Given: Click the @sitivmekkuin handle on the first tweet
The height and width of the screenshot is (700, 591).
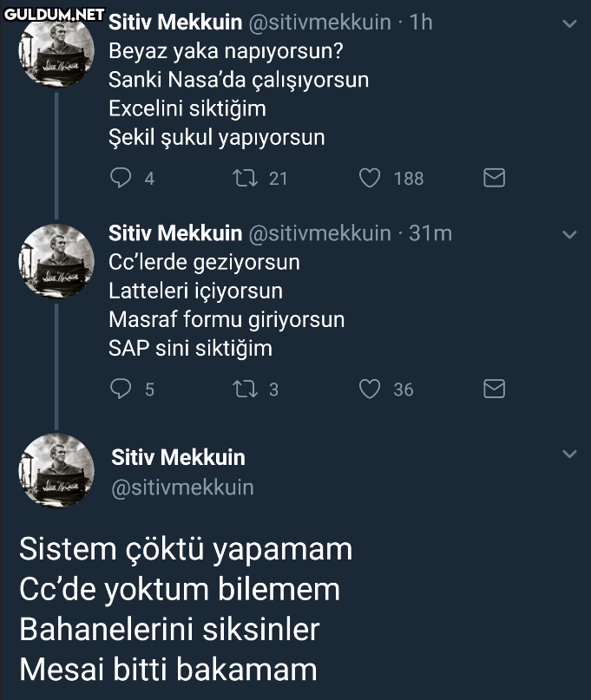Looking at the screenshot, I should pyautogui.click(x=321, y=23).
